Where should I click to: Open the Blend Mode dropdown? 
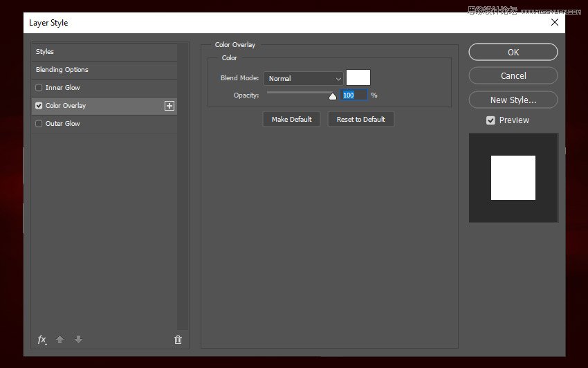(303, 79)
